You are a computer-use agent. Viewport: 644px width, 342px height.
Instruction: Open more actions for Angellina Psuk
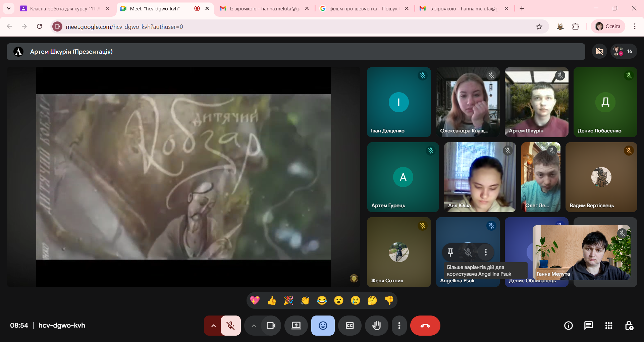point(485,252)
